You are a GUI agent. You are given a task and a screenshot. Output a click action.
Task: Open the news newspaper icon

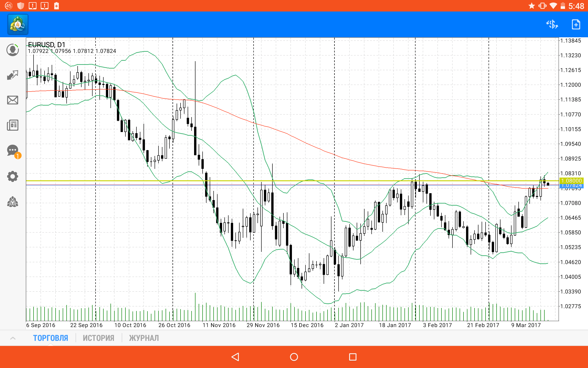point(13,125)
